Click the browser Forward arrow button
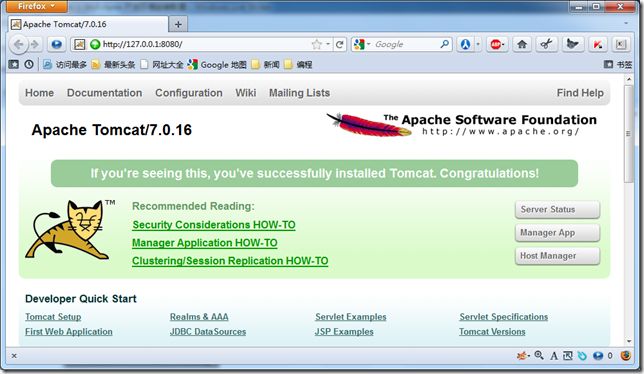644x374 pixels. (x=35, y=44)
